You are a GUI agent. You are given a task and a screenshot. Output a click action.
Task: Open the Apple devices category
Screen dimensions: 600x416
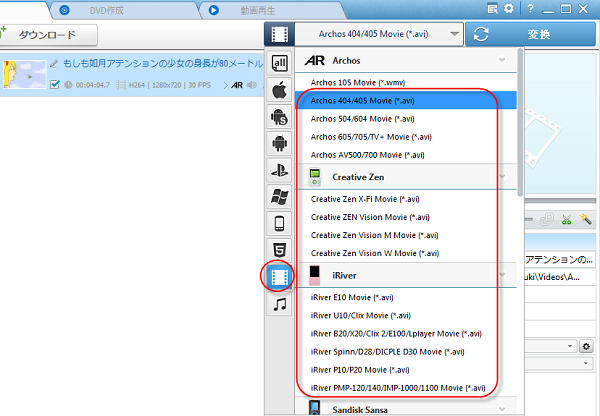[279, 90]
